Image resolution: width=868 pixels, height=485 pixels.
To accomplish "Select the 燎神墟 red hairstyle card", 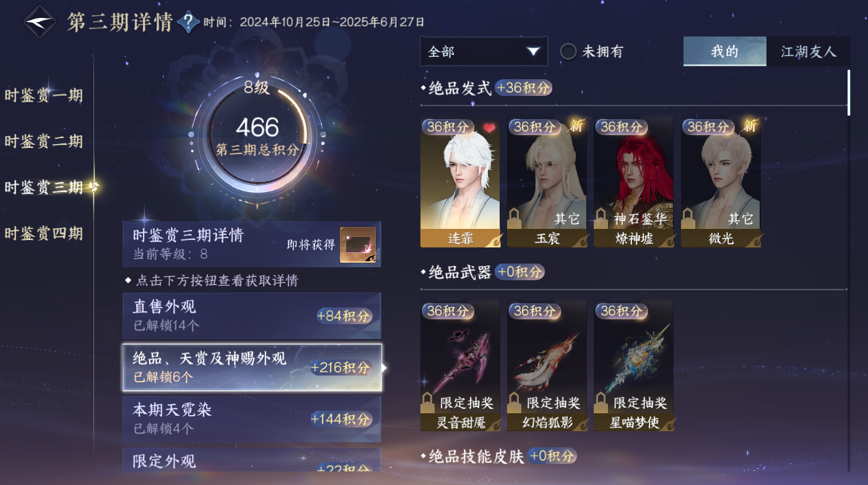I will (633, 182).
